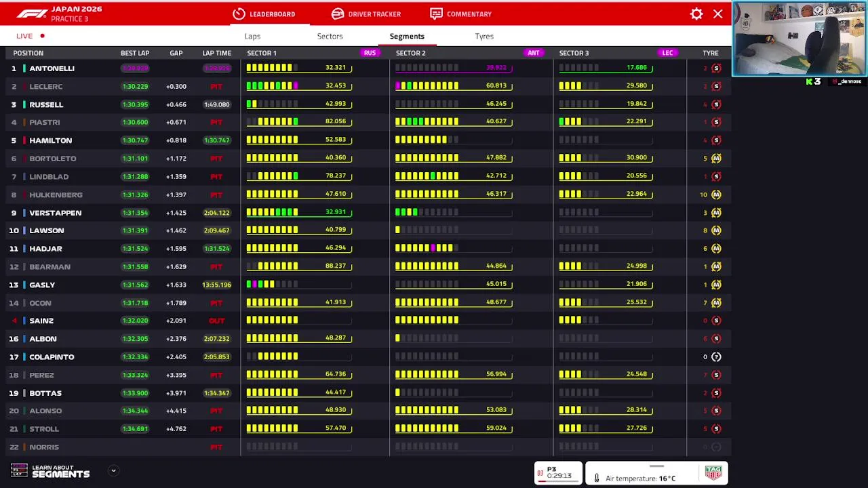
Task: Click Ocon's medium tyre icon
Action: pyautogui.click(x=716, y=302)
